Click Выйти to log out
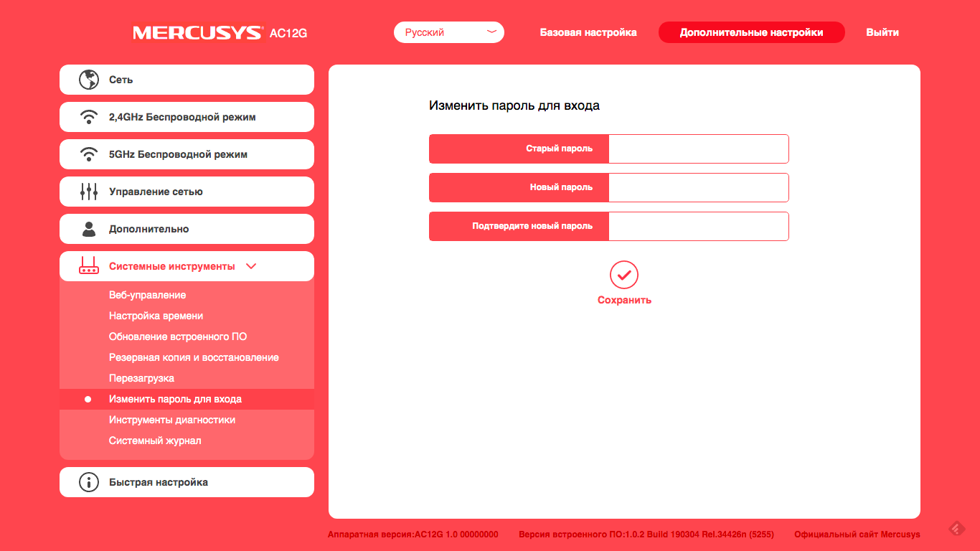Image resolution: width=980 pixels, height=551 pixels. pyautogui.click(x=882, y=32)
